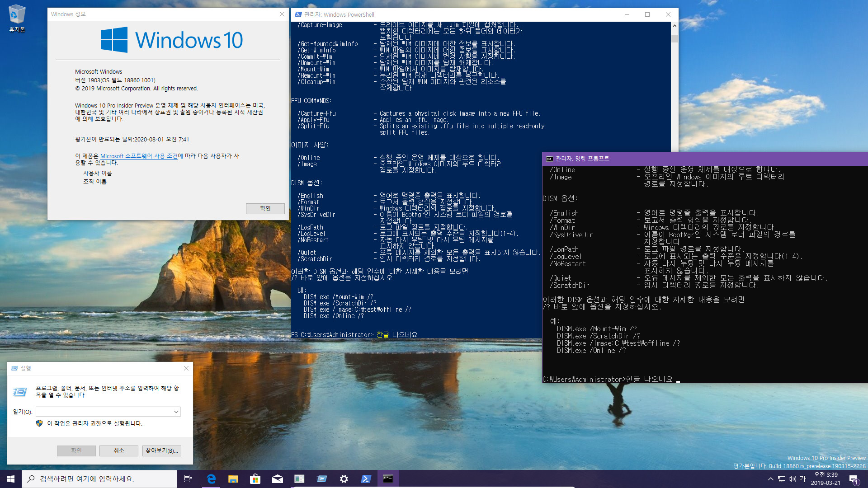The height and width of the screenshot is (488, 868).
Task: Click the version 1903 build text
Action: click(115, 80)
